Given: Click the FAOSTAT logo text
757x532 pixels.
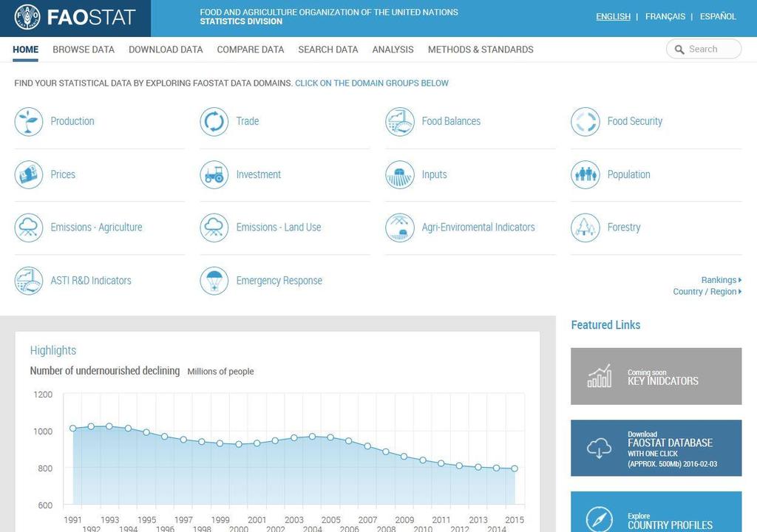Looking at the screenshot, I should coord(91,18).
